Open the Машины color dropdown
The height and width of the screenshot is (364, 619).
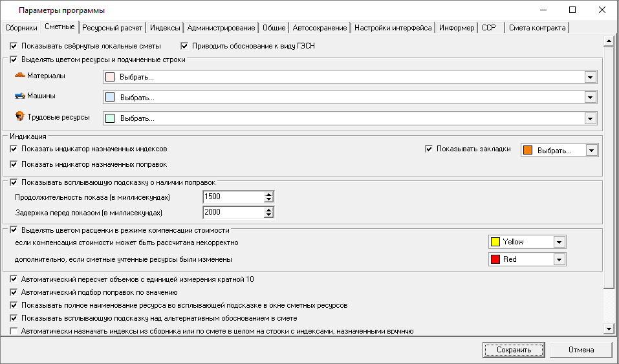(589, 98)
